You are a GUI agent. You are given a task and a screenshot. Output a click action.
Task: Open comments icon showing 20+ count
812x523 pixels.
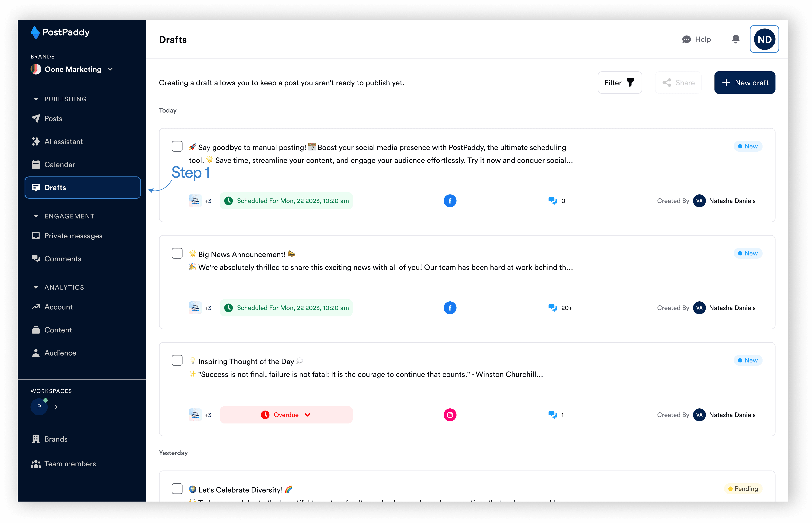click(x=553, y=308)
